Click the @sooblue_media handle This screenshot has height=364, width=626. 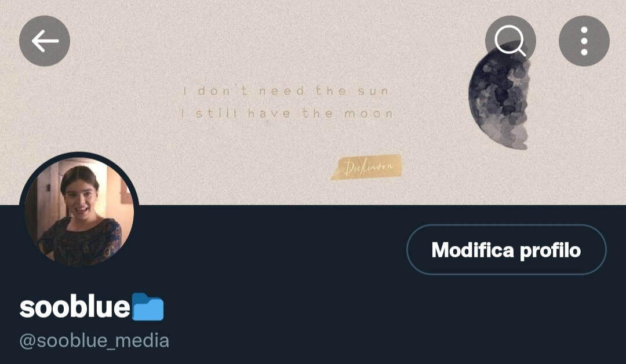coord(94,341)
